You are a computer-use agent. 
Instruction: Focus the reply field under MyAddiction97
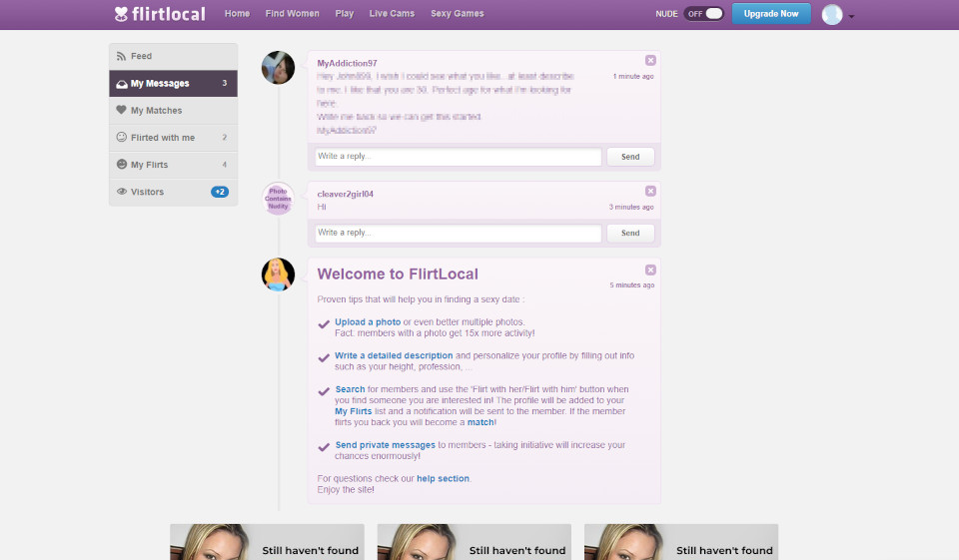[x=458, y=157]
